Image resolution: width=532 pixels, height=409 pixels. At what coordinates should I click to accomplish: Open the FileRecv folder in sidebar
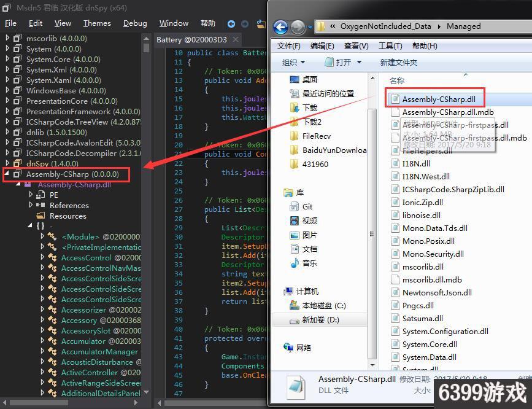click(x=310, y=136)
